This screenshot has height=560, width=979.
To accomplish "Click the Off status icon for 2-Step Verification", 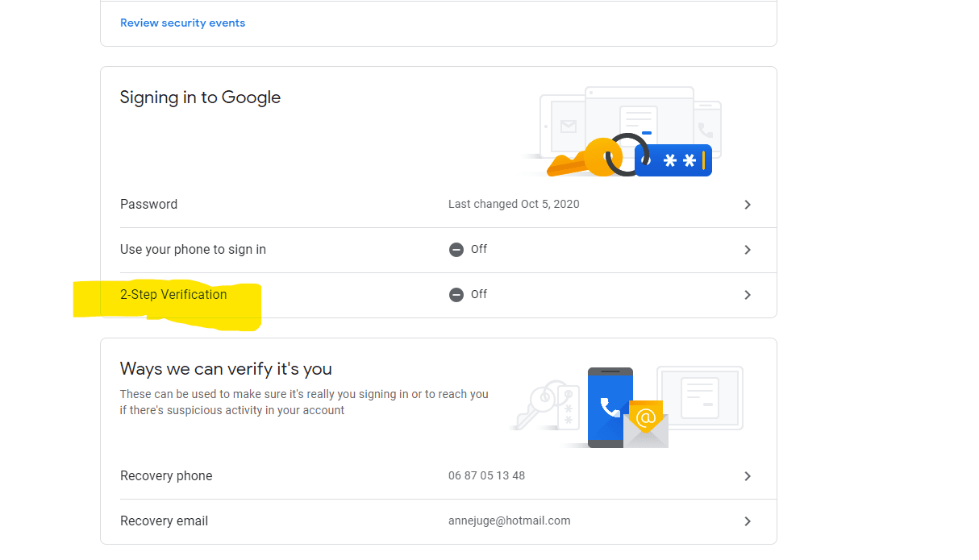I will tap(456, 295).
